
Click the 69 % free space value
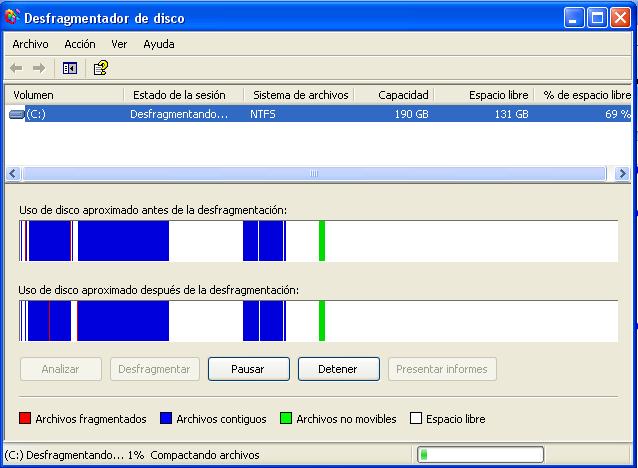coord(618,114)
